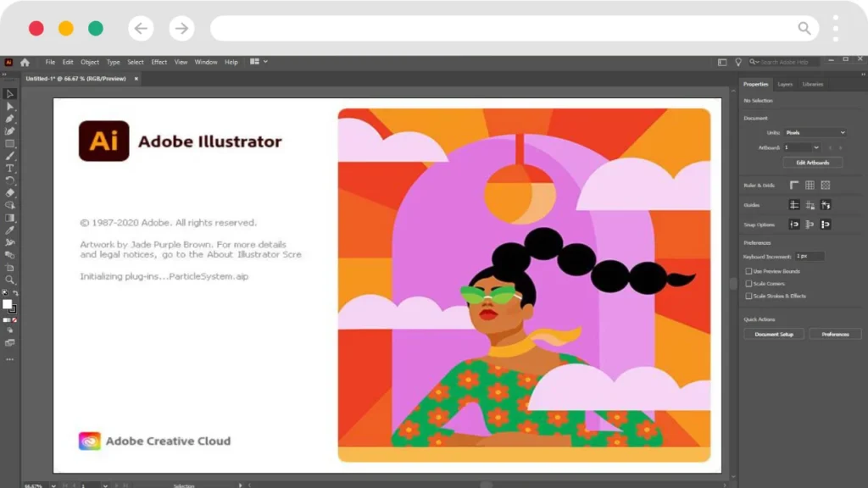
Task: Open the Units dropdown set to Pixels
Action: [815, 133]
